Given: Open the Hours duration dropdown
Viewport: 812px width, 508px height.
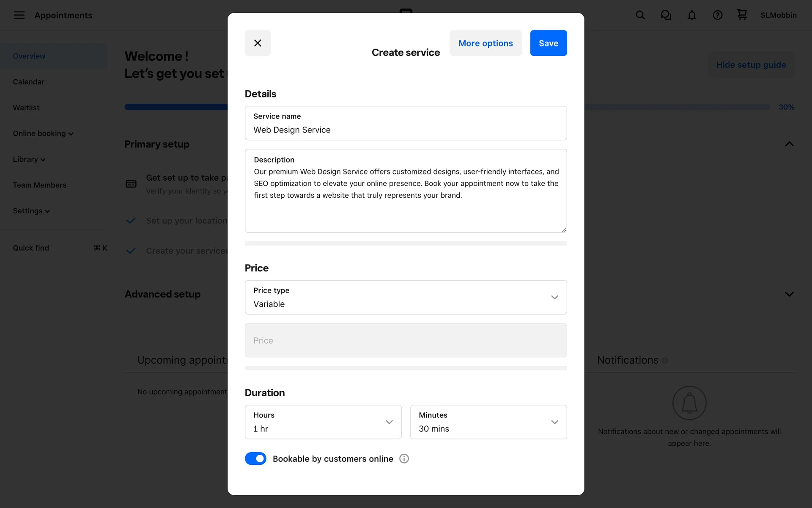Looking at the screenshot, I should [323, 422].
